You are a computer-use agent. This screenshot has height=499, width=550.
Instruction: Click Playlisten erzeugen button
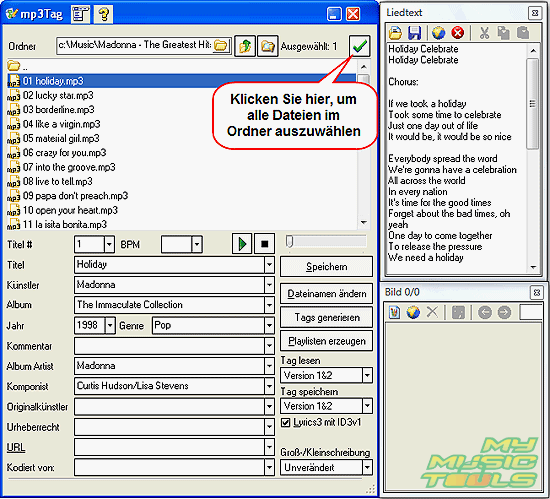click(326, 341)
